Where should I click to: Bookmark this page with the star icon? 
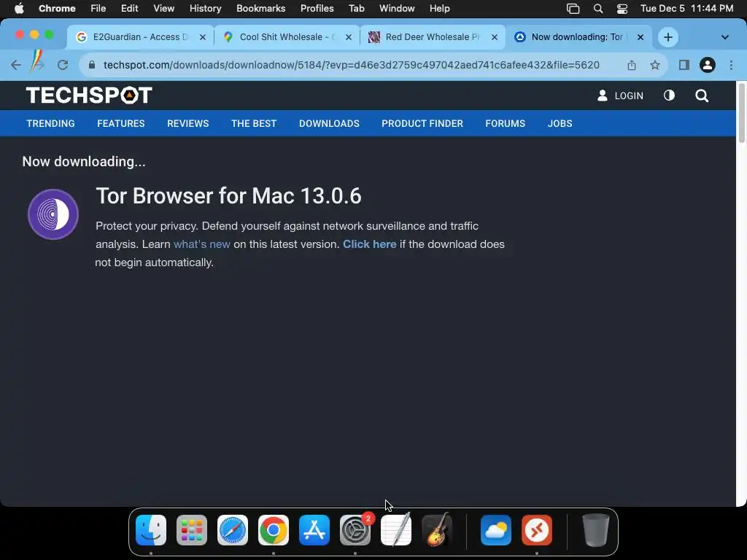655,65
